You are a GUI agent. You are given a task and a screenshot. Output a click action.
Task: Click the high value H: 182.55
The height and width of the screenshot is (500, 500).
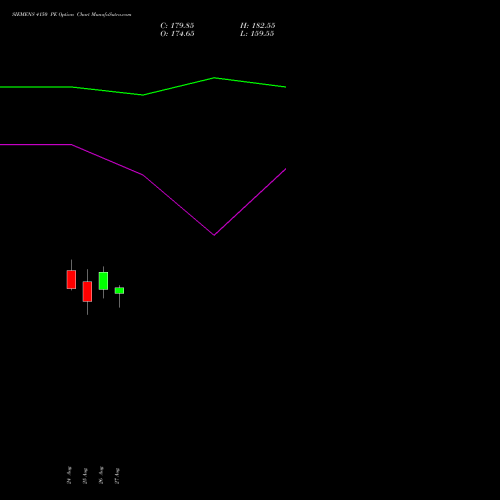coord(257,26)
